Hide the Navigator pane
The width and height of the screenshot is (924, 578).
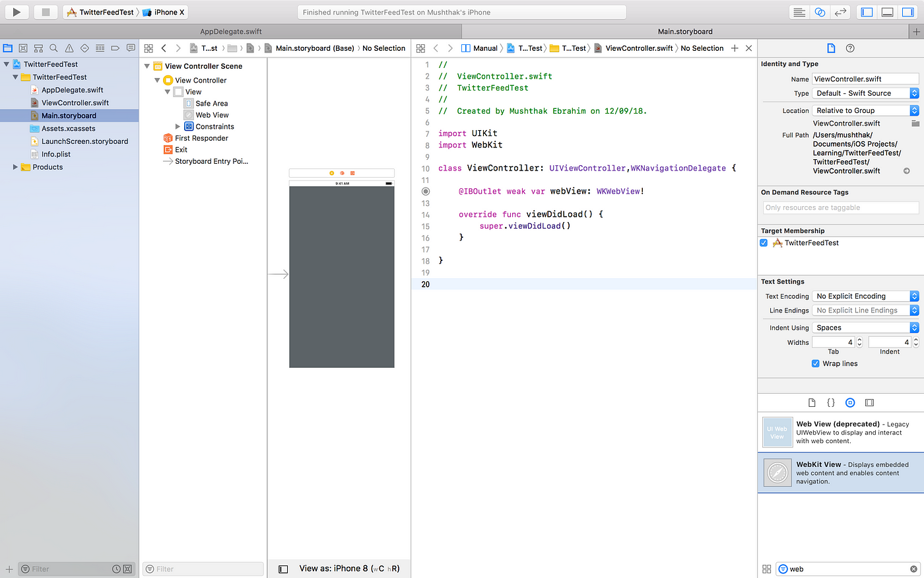[x=867, y=12]
